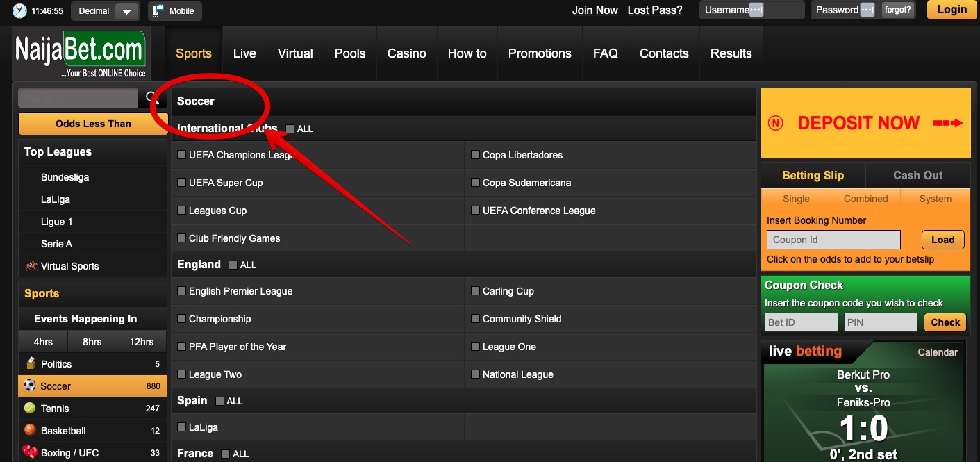Viewport: 980px width, 462px height.
Task: Select the Copa Libertadores checkbox
Action: point(475,155)
